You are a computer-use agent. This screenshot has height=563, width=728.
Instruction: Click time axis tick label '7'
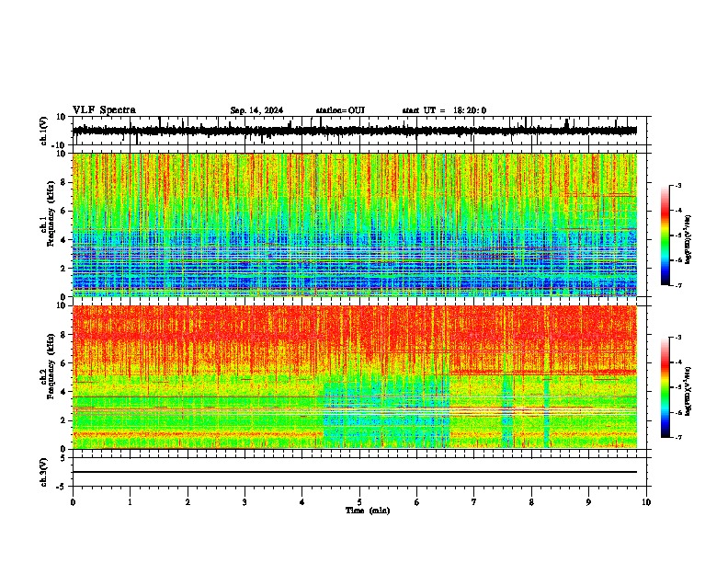474,502
